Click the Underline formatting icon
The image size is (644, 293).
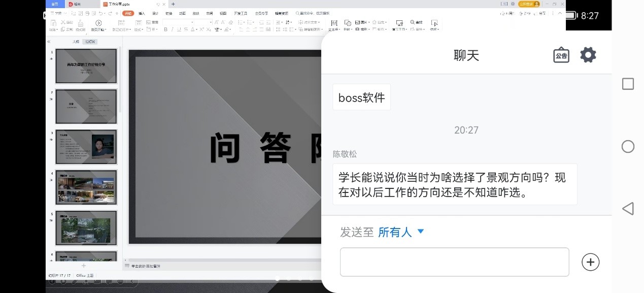tap(179, 29)
